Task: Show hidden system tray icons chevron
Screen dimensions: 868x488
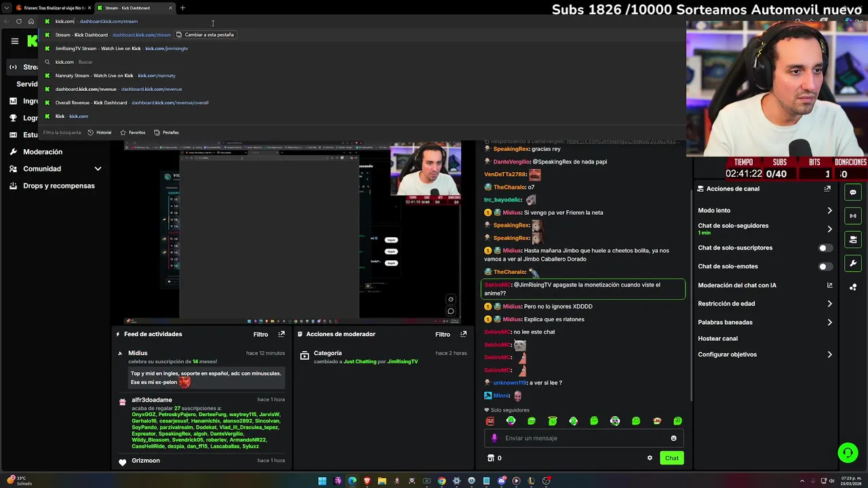Action: [802, 481]
